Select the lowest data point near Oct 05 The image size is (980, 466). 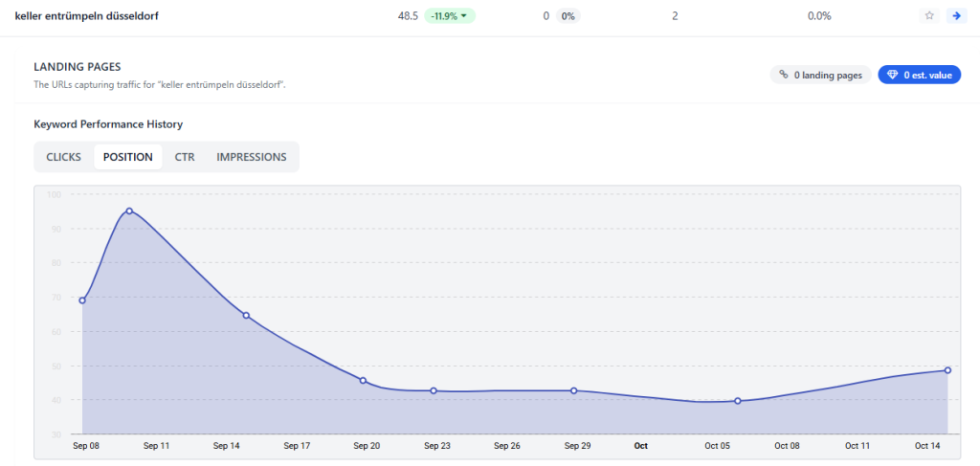click(738, 401)
